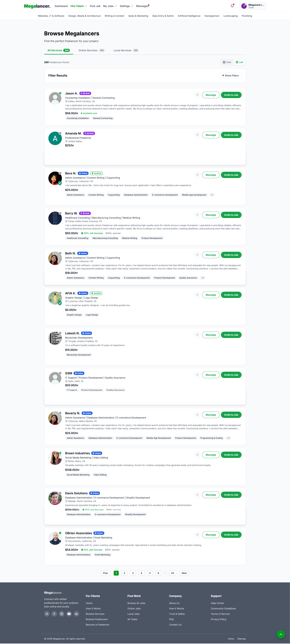Viewport: 290px width, 644px height.
Task: Switch to the Online Services tab
Action: click(88, 50)
